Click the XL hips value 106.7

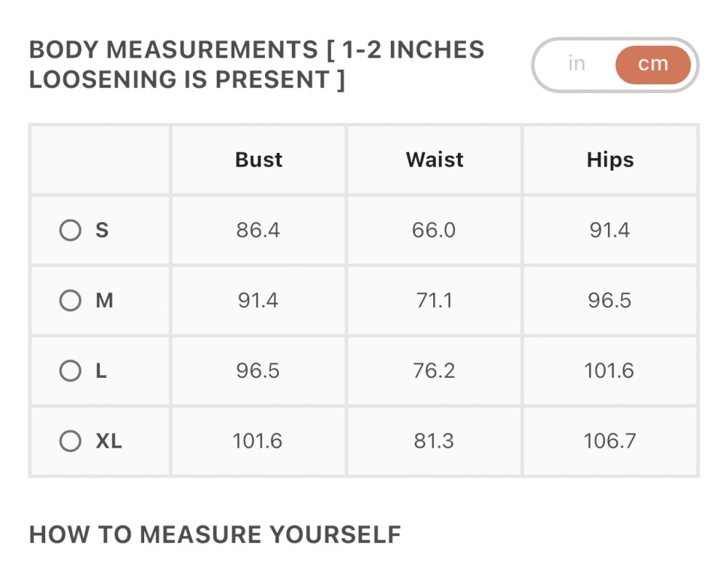[x=609, y=440]
